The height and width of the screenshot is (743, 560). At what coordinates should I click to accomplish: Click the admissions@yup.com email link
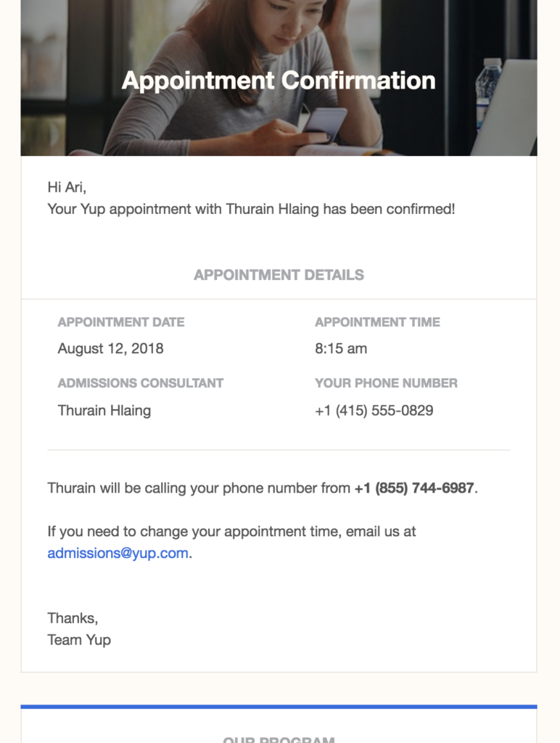[x=118, y=553]
